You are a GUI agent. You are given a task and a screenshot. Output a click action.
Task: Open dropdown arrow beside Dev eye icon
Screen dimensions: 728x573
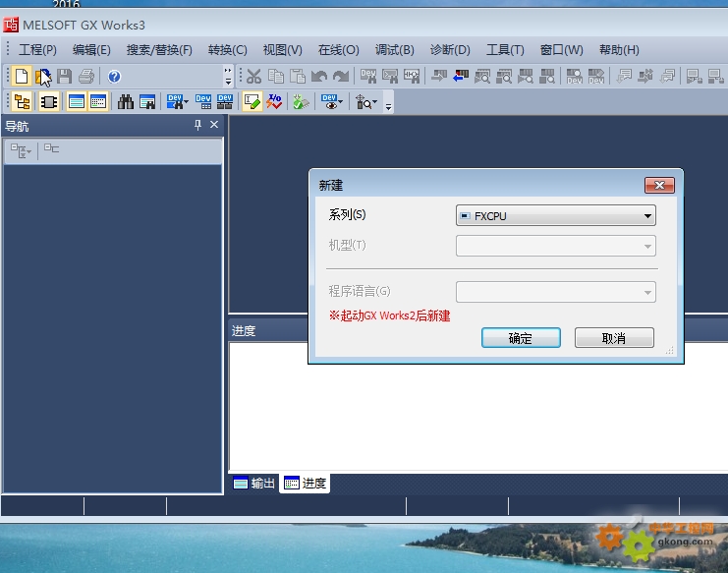coord(340,101)
